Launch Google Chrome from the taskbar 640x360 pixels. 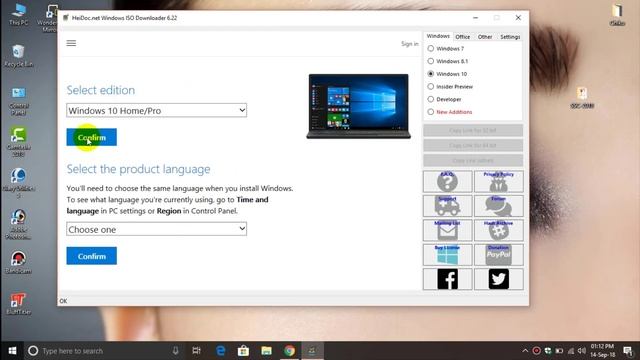coord(289,351)
